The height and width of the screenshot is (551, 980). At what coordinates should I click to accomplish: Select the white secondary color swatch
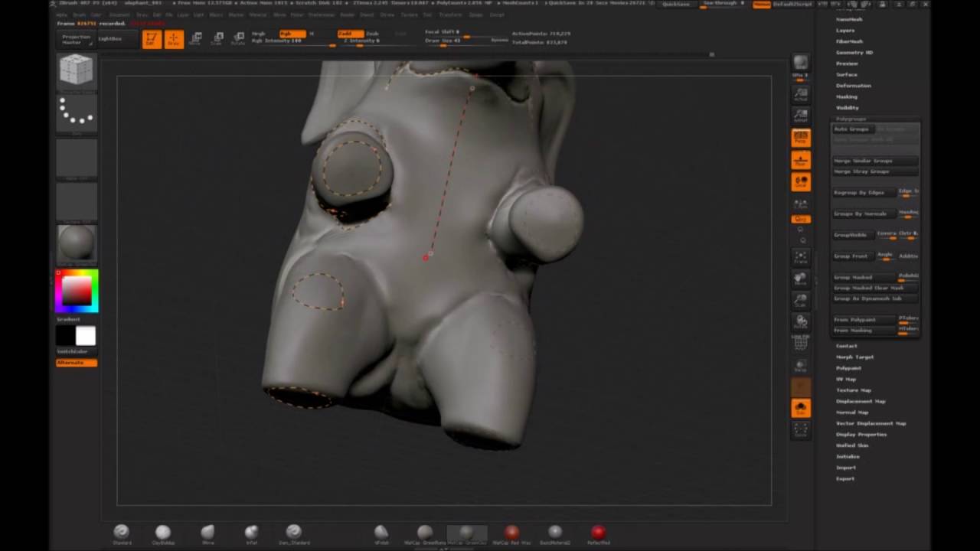click(86, 336)
